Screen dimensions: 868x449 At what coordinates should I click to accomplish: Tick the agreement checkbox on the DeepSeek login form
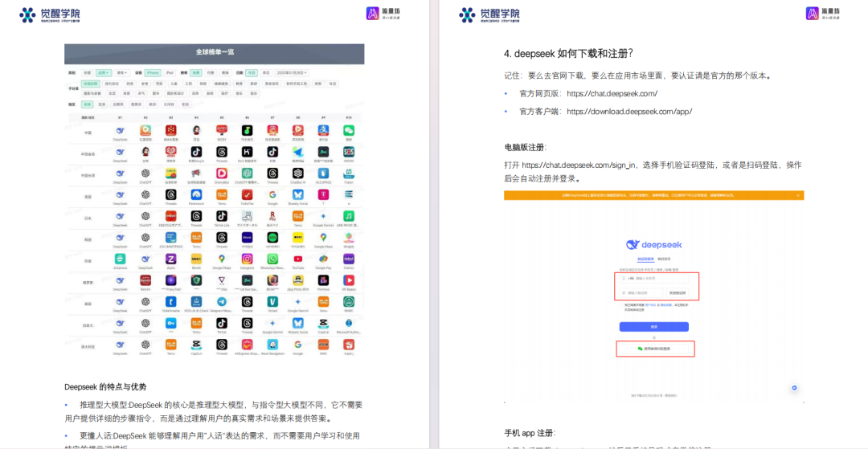[x=621, y=305]
